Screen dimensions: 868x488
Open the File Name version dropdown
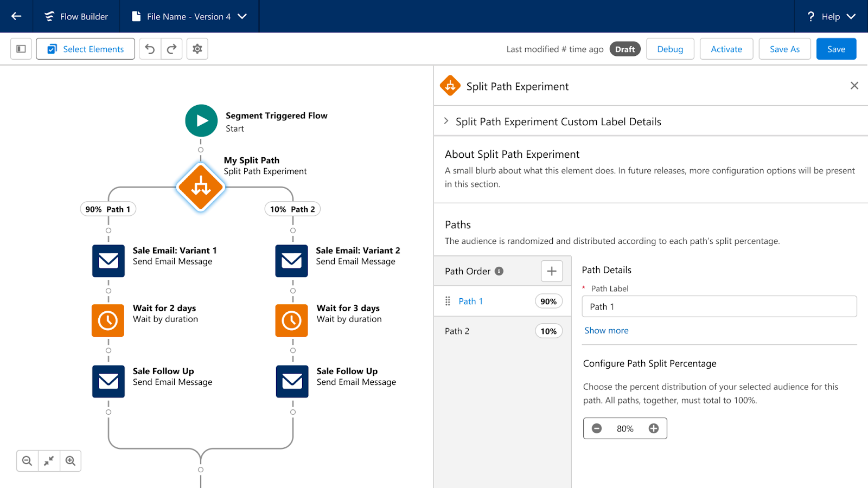[x=242, y=16]
